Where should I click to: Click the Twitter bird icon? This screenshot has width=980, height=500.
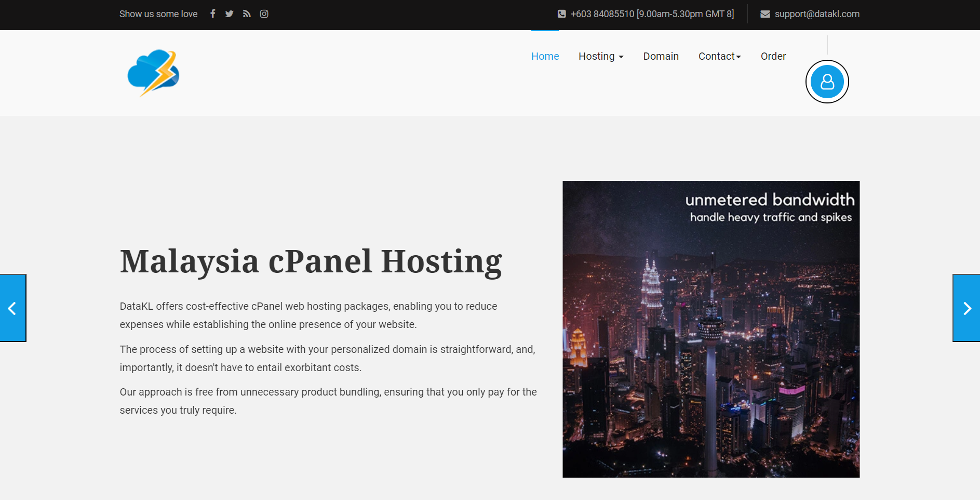229,14
